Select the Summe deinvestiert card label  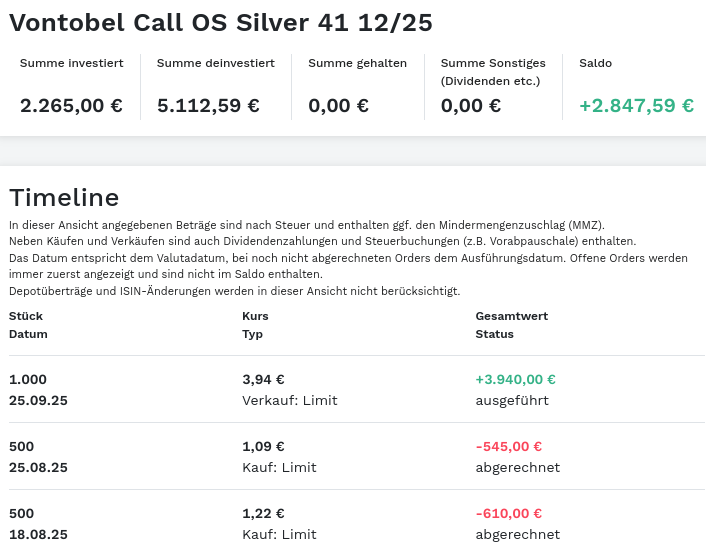216,63
